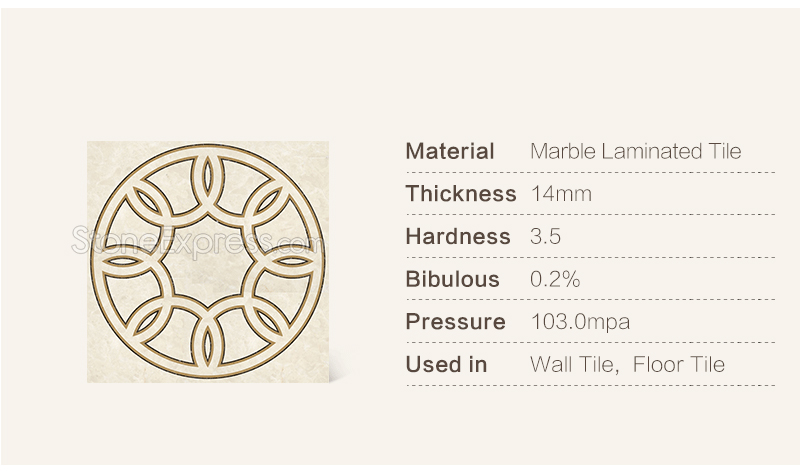Click the Bibulous label
The image size is (800, 476).
pyautogui.click(x=452, y=279)
